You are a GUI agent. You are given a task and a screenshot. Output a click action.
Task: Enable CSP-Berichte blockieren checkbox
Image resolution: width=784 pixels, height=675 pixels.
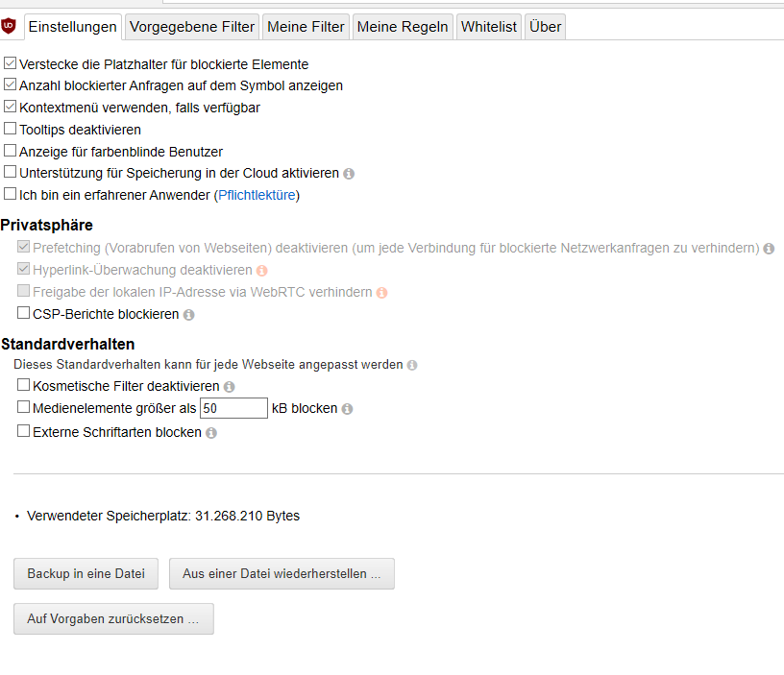[x=23, y=313]
